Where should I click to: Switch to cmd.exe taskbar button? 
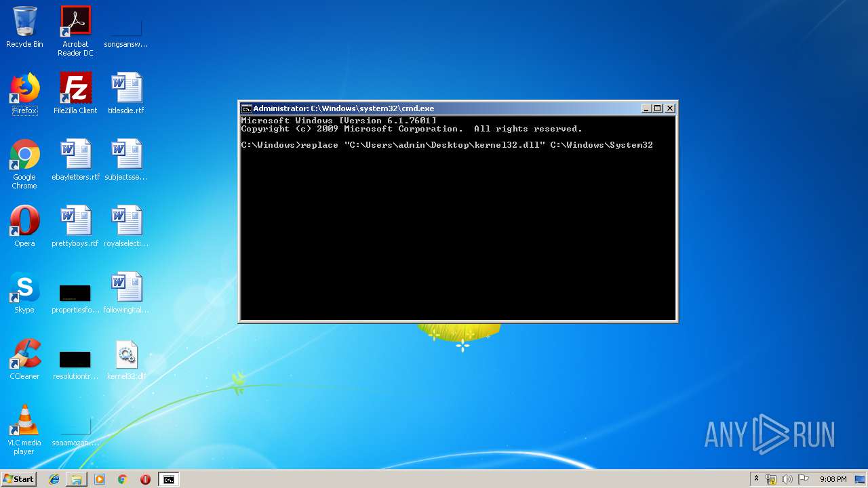[168, 479]
